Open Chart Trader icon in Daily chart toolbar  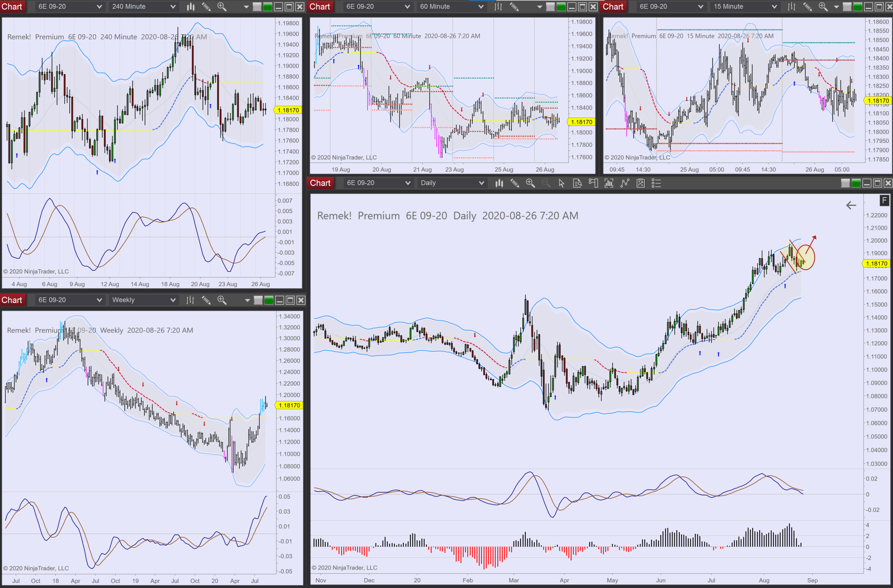593,183
